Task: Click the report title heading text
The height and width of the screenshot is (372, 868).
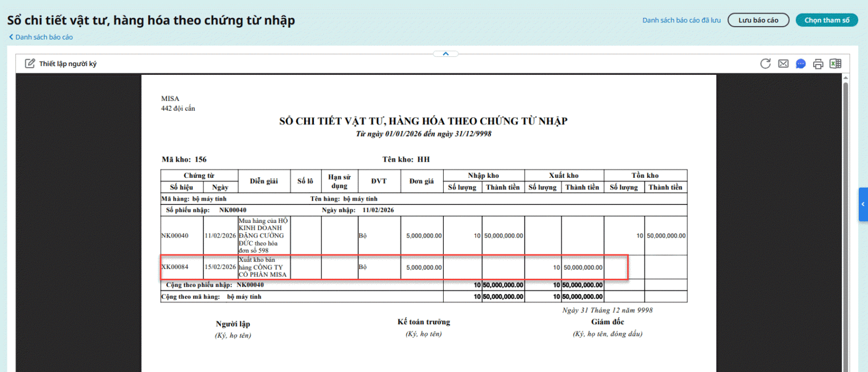Action: tap(424, 121)
